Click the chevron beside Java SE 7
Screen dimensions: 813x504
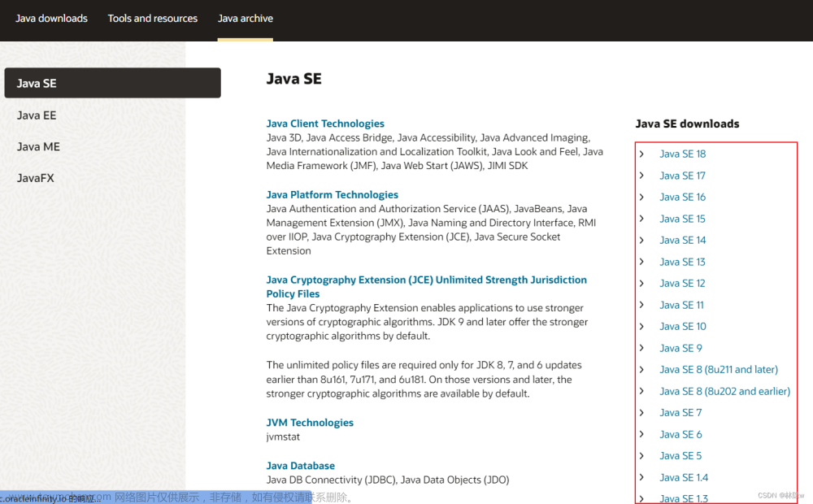tap(642, 413)
